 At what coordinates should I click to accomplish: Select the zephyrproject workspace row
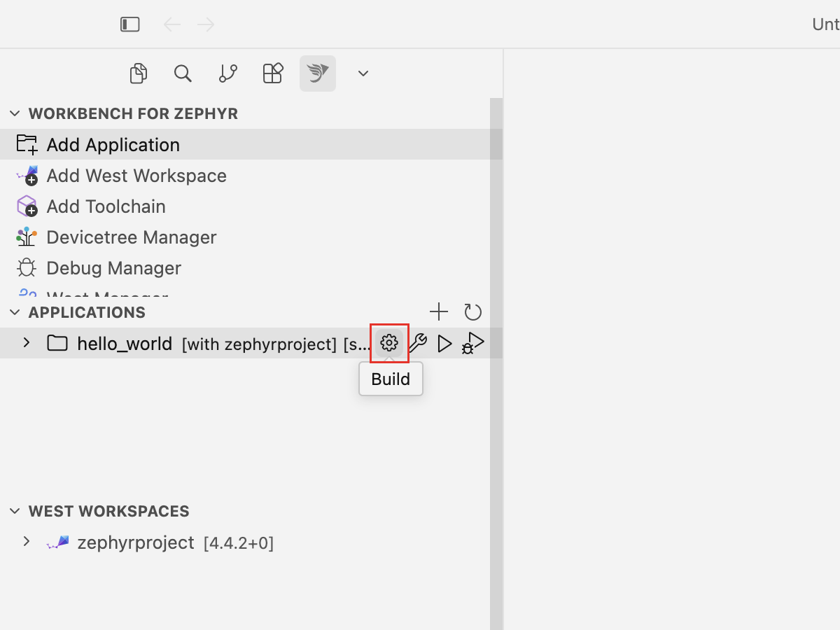[245, 542]
